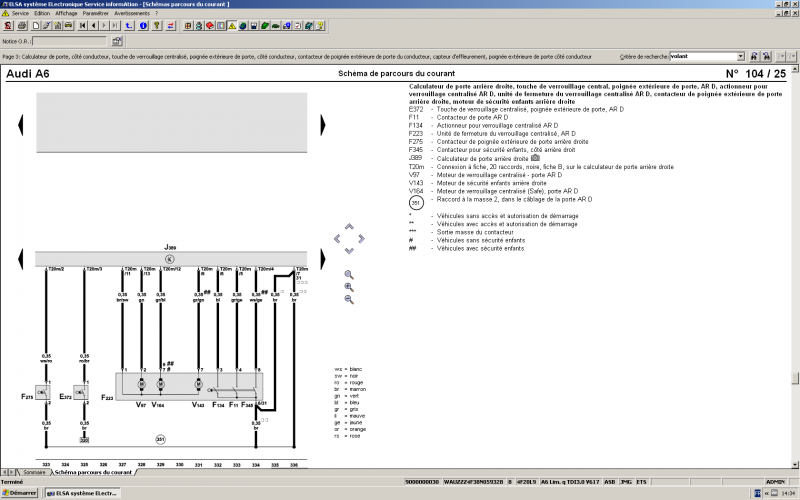
Task: Click the car icon in the toolbar
Action: coord(68,26)
